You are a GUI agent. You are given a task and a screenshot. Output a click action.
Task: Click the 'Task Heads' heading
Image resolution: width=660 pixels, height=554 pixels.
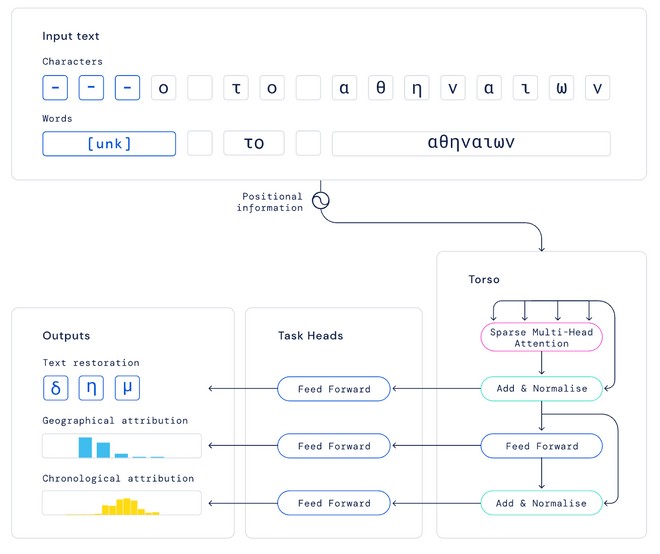click(311, 336)
